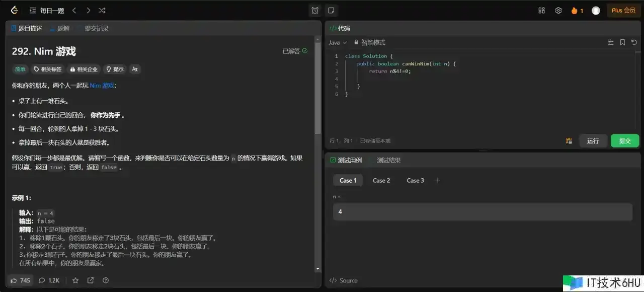The width and height of the screenshot is (644, 292).
Task: Switch to the 提交记录 tab
Action: [93, 29]
